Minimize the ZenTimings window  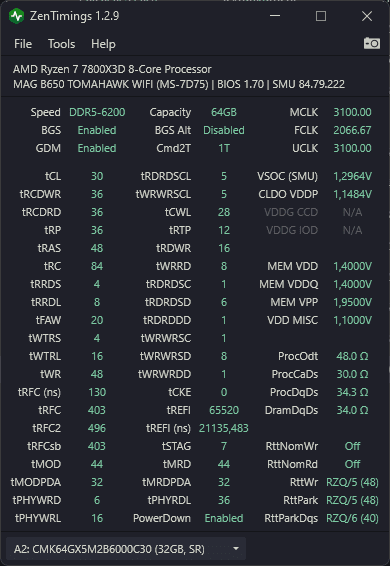(275, 16)
